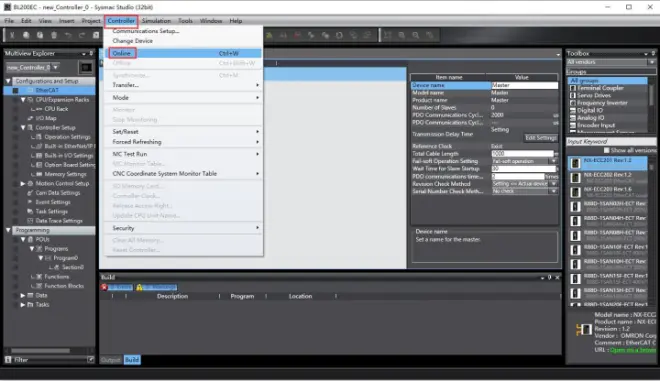Click the errors icon in Build panel
The height and width of the screenshot is (381, 660).
pos(104,287)
